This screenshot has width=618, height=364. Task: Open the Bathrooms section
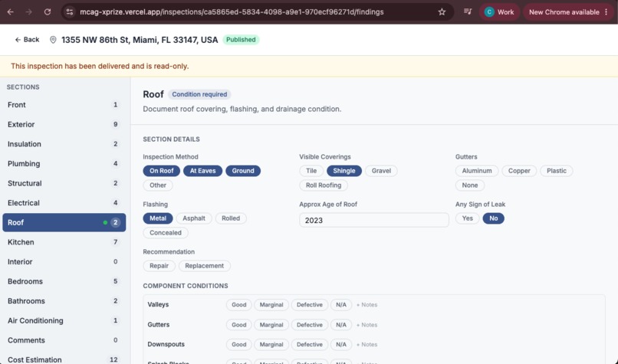coord(64,301)
